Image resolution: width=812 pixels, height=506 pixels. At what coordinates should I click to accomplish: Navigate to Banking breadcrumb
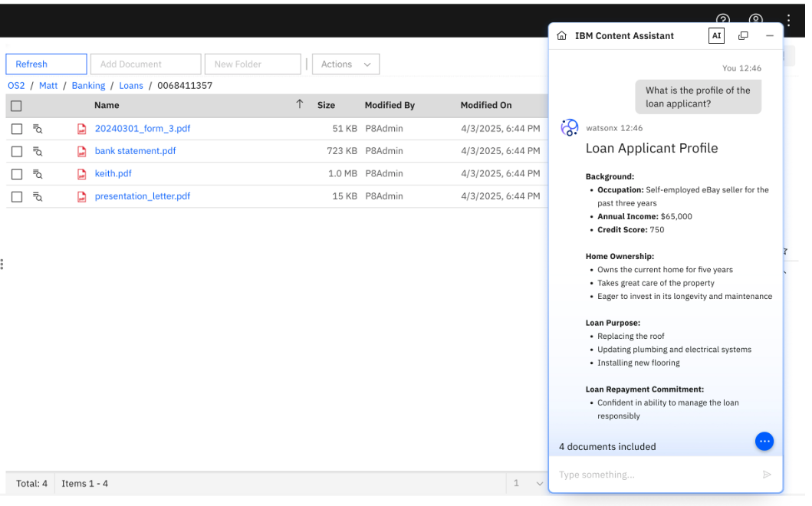[x=88, y=86]
